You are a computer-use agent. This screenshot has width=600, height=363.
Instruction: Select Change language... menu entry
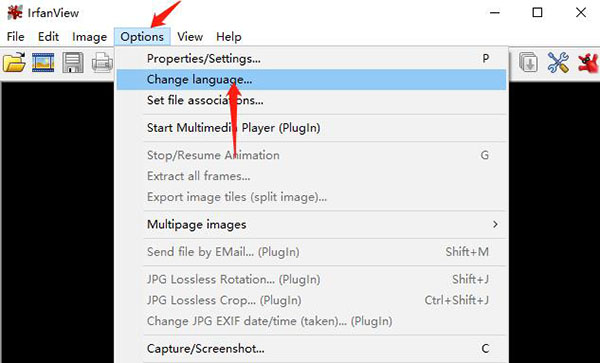tap(311, 80)
